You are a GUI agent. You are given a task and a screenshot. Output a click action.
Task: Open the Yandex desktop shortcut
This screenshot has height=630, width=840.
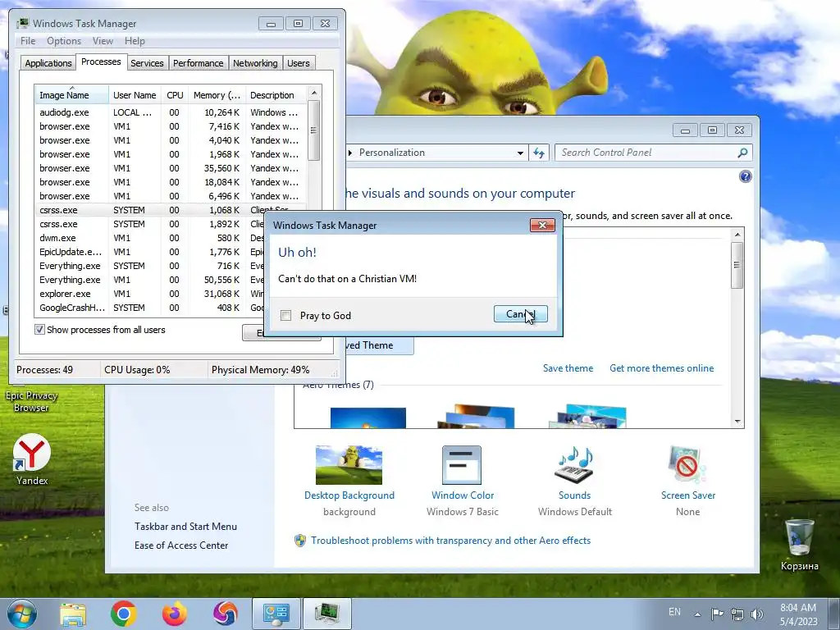click(x=32, y=459)
